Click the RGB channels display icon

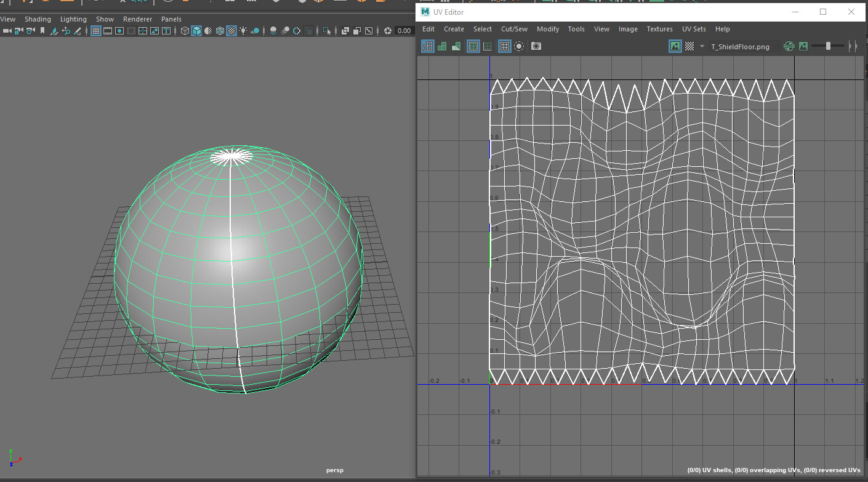(x=789, y=46)
